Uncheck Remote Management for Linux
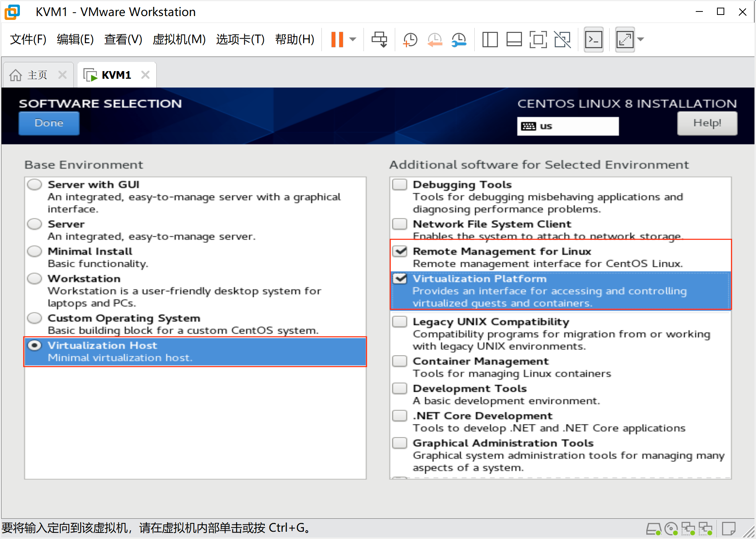This screenshot has width=756, height=539. coord(400,252)
